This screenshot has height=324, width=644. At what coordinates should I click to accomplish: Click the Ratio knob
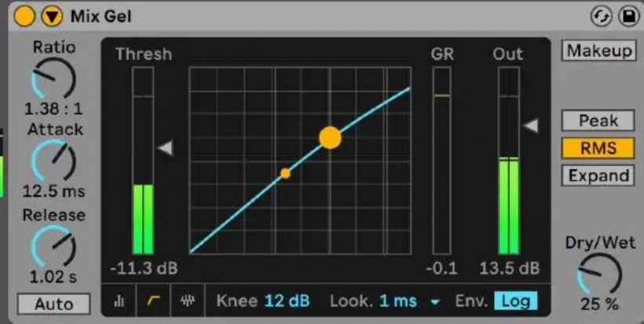pyautogui.click(x=53, y=79)
